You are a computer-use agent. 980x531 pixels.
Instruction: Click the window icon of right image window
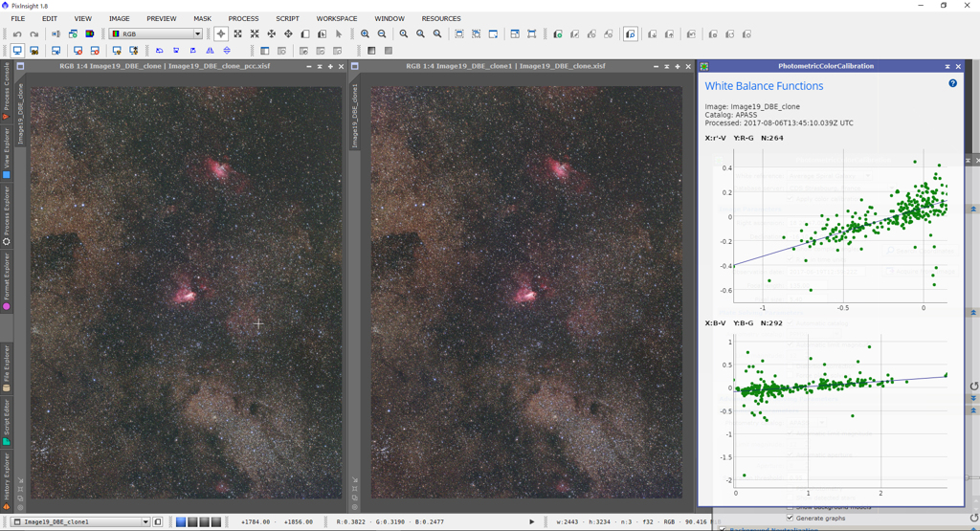coord(354,66)
